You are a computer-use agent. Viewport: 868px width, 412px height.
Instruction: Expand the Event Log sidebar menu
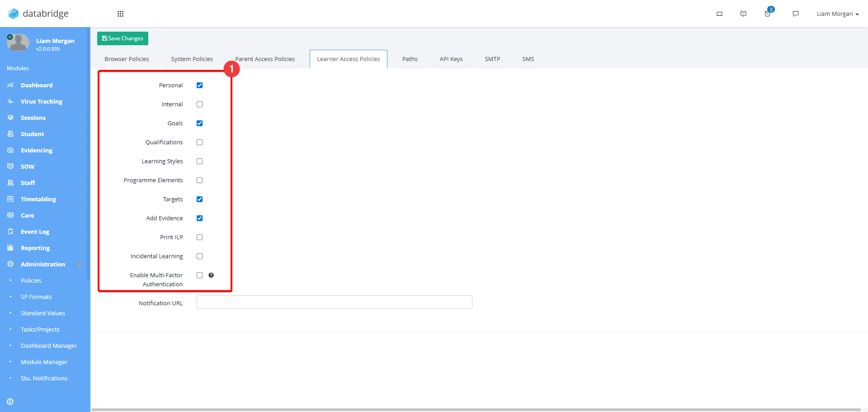pos(44,232)
